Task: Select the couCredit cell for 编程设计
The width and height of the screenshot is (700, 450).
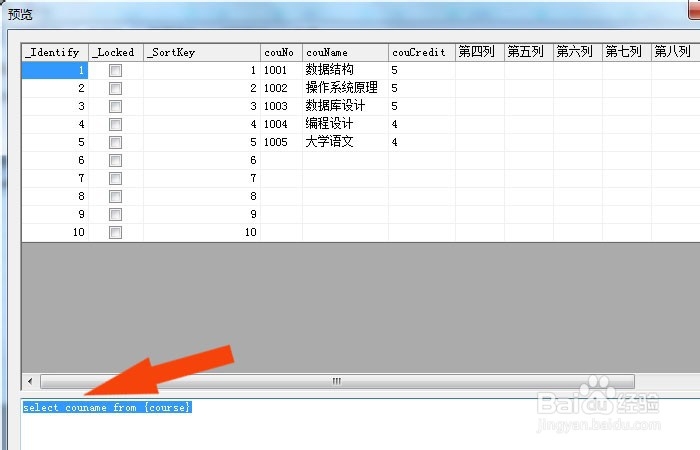Action: 422,124
